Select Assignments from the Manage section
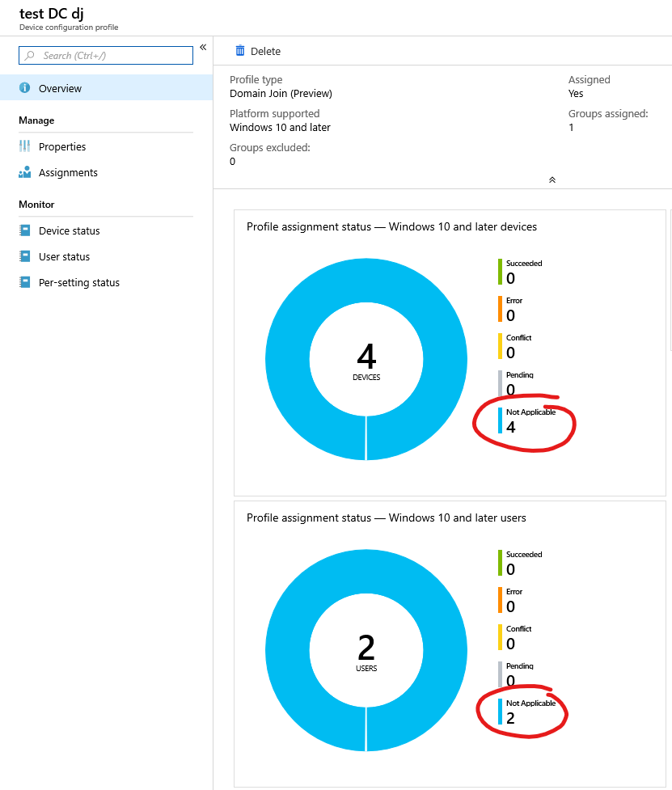The height and width of the screenshot is (790, 672). 70,172
